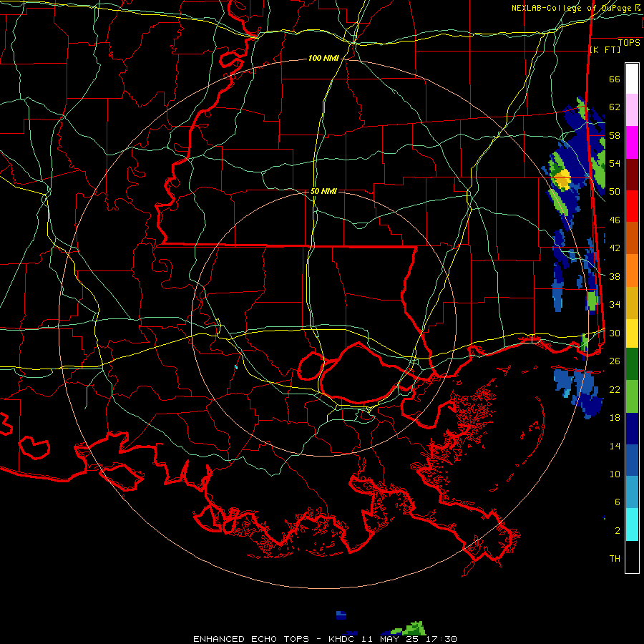Click the dark red swatch between 50 and 54
Screen dimensions: 644x644
(632, 175)
